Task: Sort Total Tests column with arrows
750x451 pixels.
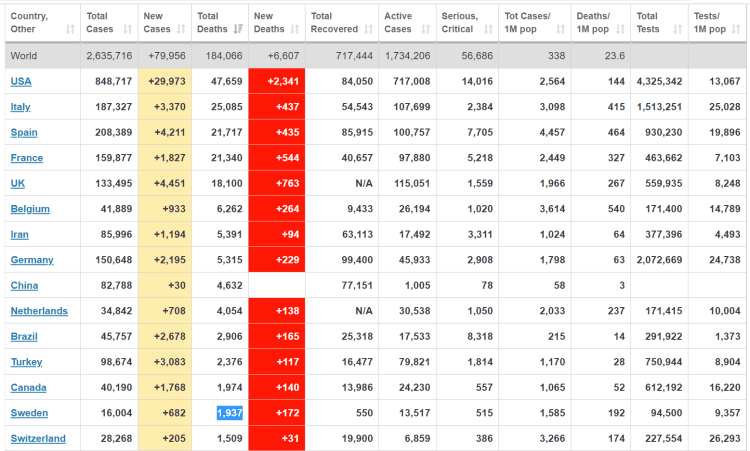Action: 677,30
